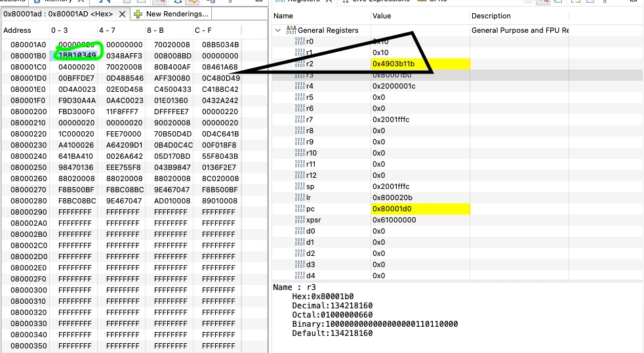Close the 0x80001ad Hex rendering tab

click(x=122, y=14)
